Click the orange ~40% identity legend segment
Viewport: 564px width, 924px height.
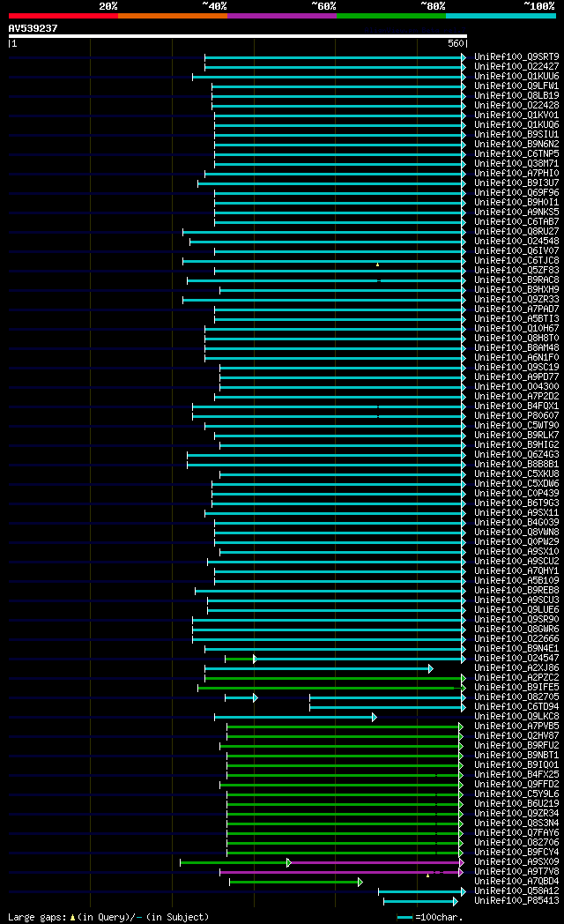[173, 16]
